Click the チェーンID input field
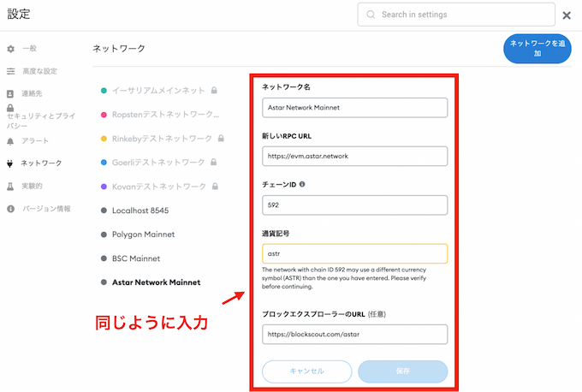Image resolution: width=582 pixels, height=392 pixels. pyautogui.click(x=355, y=205)
